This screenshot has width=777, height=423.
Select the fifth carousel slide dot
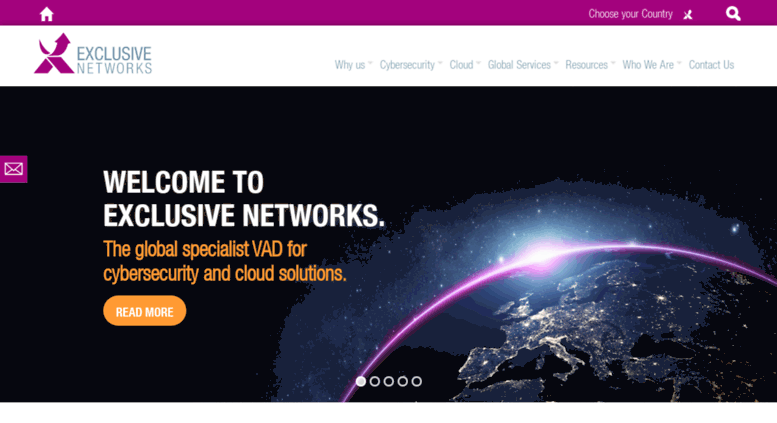tap(417, 381)
